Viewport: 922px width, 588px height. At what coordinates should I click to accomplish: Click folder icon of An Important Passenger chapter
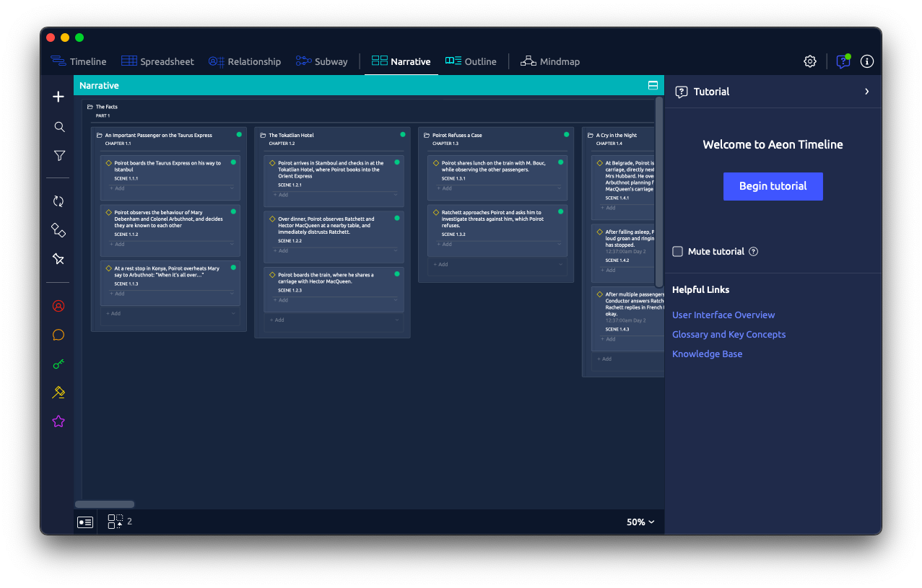(x=100, y=135)
